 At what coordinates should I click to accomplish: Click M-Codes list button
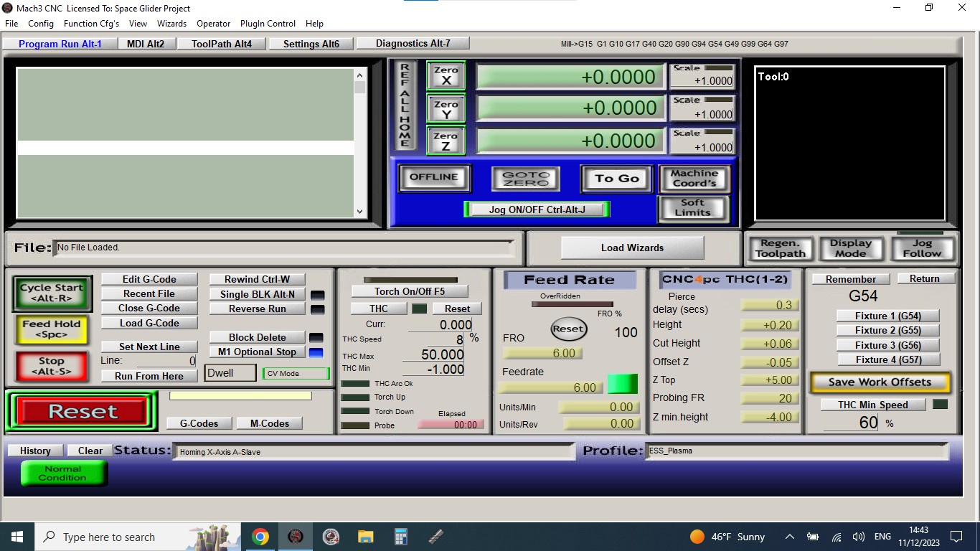click(x=270, y=423)
